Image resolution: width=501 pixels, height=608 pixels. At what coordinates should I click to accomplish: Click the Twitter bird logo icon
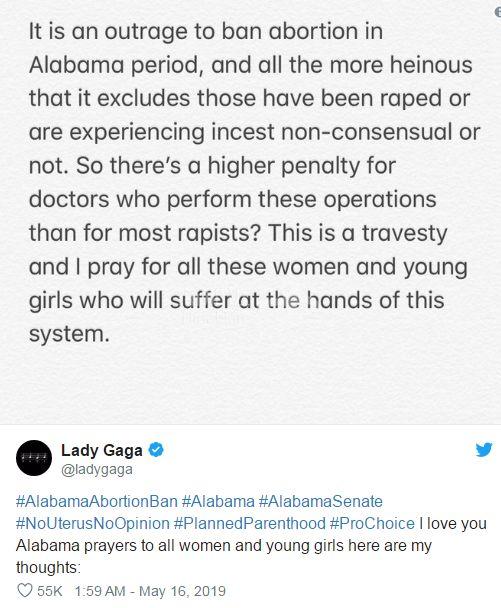[x=484, y=450]
